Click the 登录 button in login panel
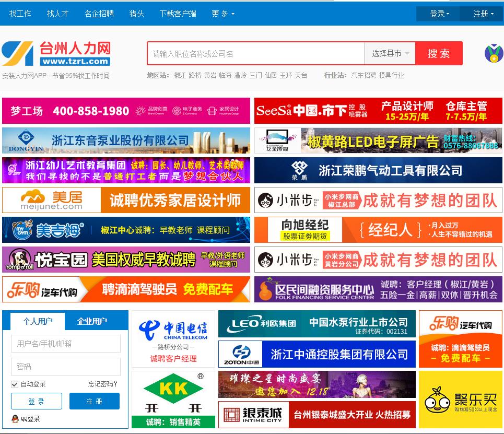Viewport: 504px width, 434px height. point(37,401)
